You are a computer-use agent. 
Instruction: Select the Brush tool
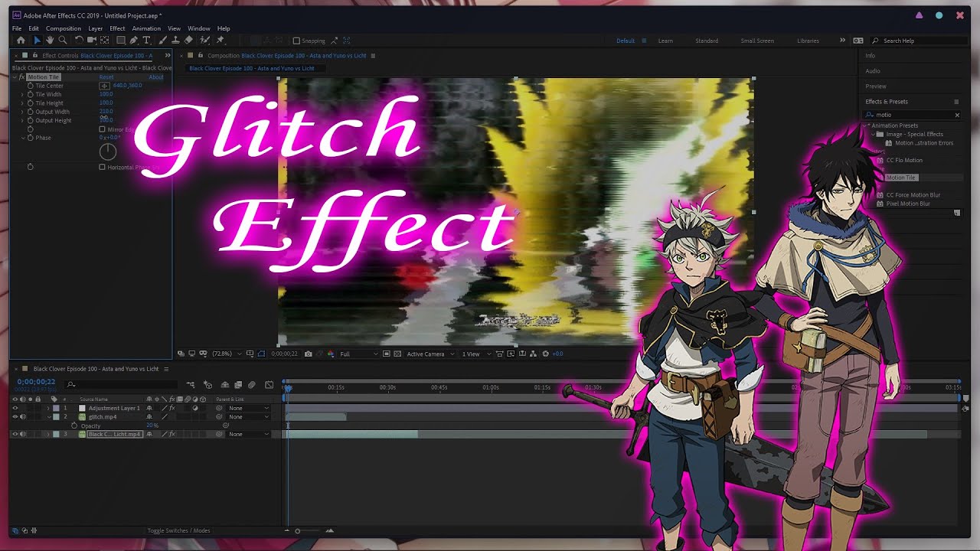pos(162,41)
